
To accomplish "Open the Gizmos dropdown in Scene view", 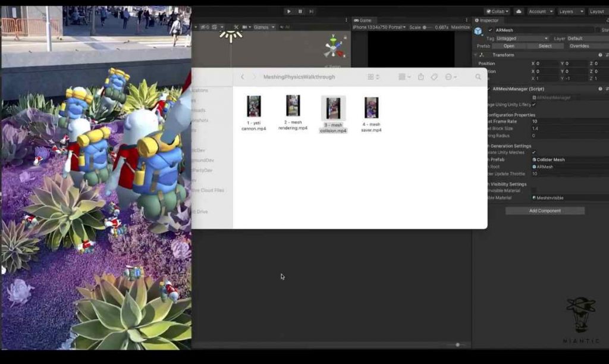I will tap(263, 27).
